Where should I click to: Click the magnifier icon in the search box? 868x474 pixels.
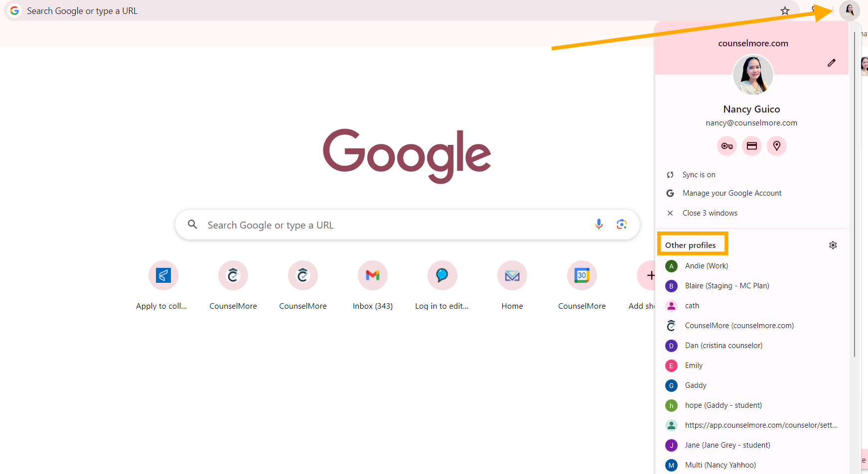click(192, 225)
